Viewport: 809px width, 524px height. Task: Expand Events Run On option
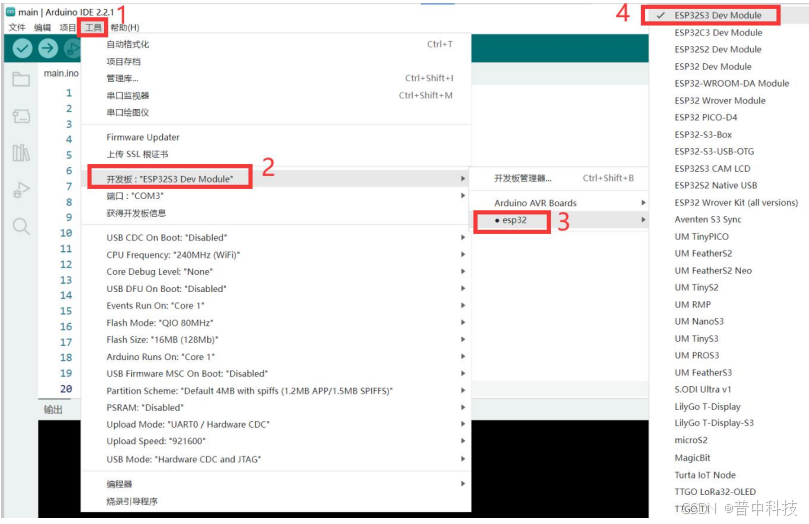(x=276, y=306)
